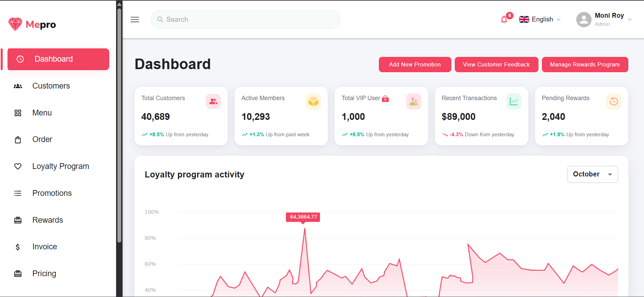Open the hamburger menu icon
Screen dimensions: 644x297
pyautogui.click(x=135, y=19)
